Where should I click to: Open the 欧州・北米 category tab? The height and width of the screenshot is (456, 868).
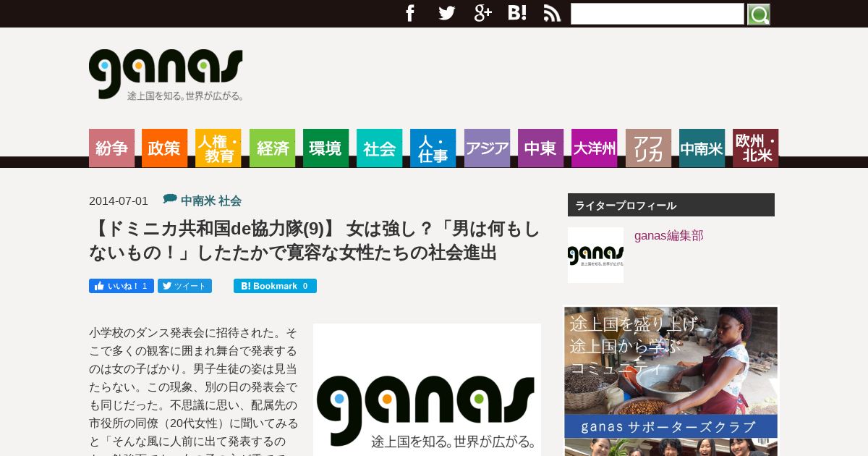755,148
